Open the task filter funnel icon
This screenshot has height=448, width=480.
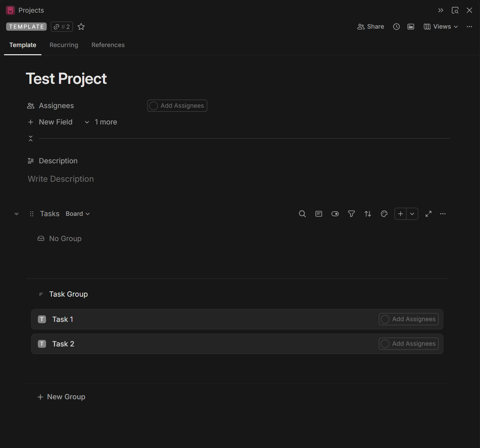(x=351, y=214)
